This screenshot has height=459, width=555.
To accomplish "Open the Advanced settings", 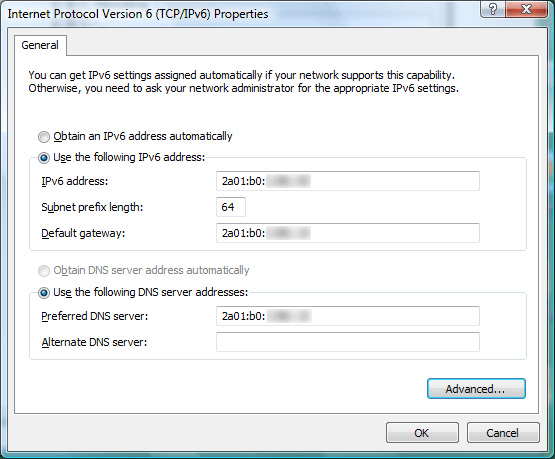I will coord(476,389).
